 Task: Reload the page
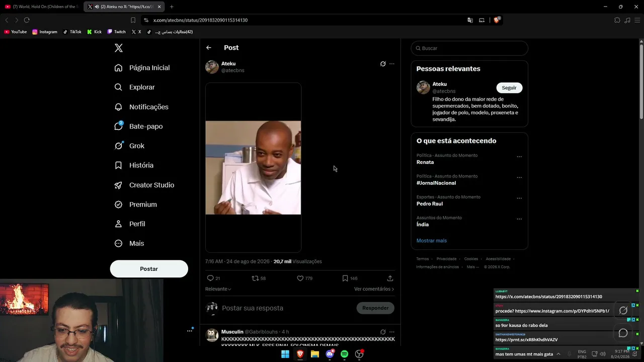point(27,20)
